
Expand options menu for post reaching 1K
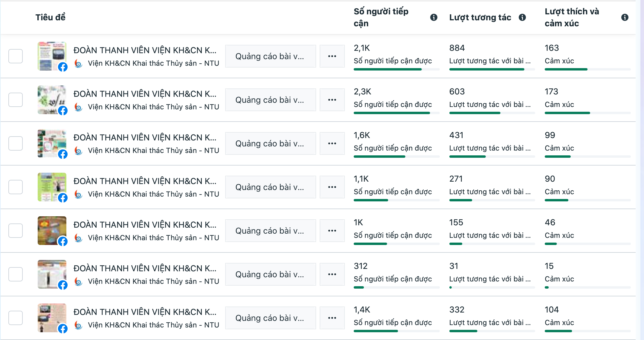(332, 231)
